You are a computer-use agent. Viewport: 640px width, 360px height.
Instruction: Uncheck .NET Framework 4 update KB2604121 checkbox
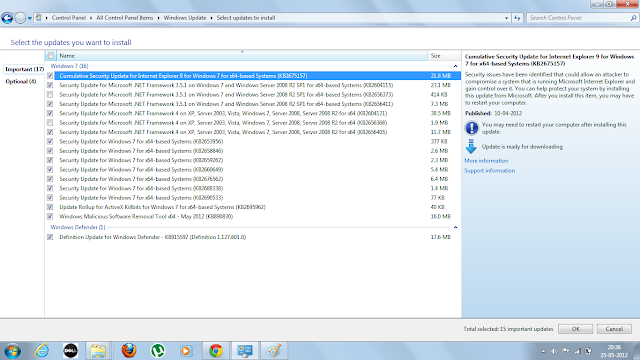50,113
